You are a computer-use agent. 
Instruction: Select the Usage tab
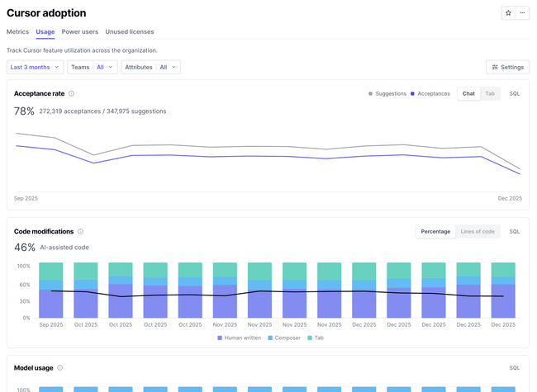pos(45,32)
